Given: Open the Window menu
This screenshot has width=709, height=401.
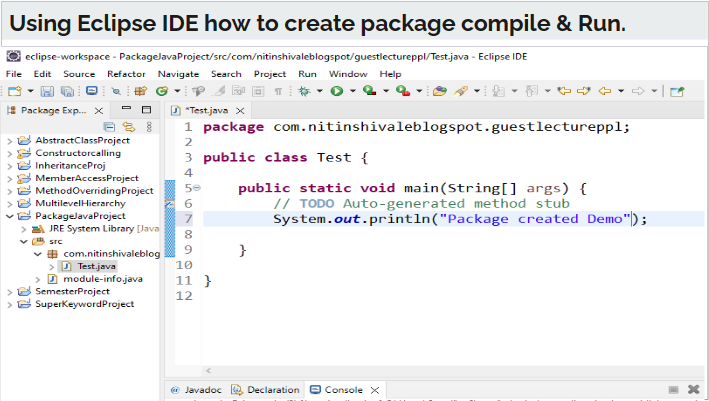Looking at the screenshot, I should [348, 74].
